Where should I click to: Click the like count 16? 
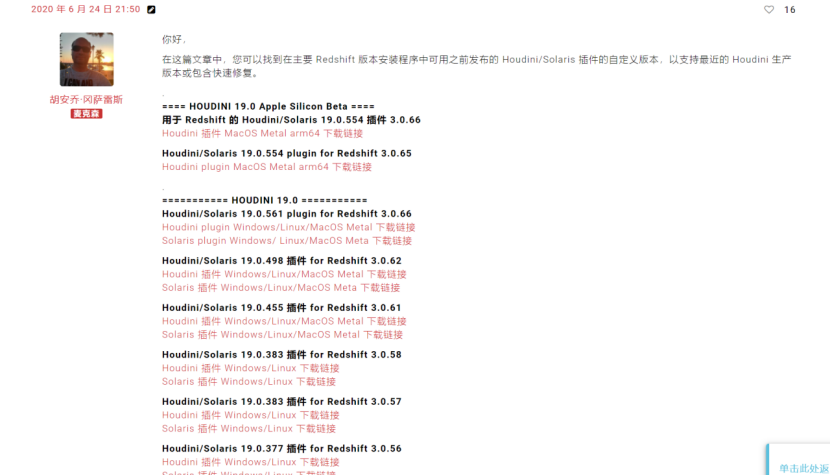[790, 10]
